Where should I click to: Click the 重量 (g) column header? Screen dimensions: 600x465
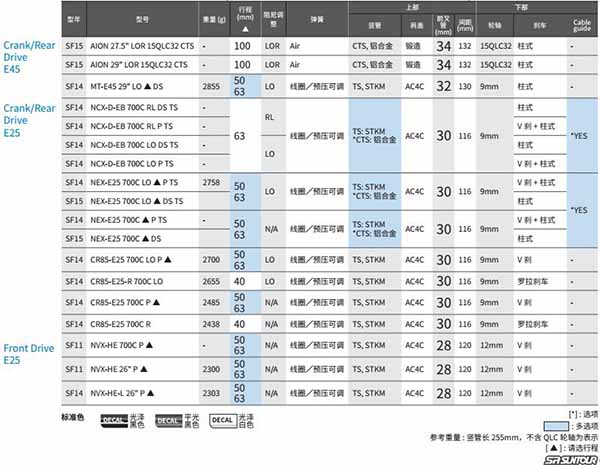(x=214, y=19)
